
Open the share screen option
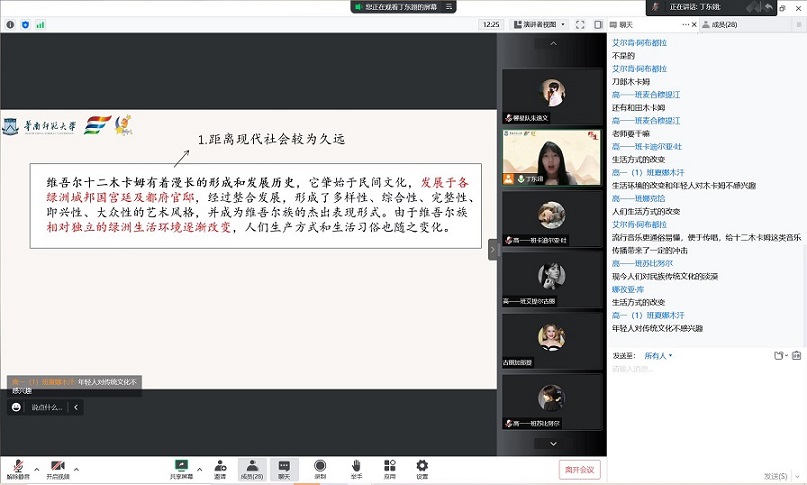point(182,467)
